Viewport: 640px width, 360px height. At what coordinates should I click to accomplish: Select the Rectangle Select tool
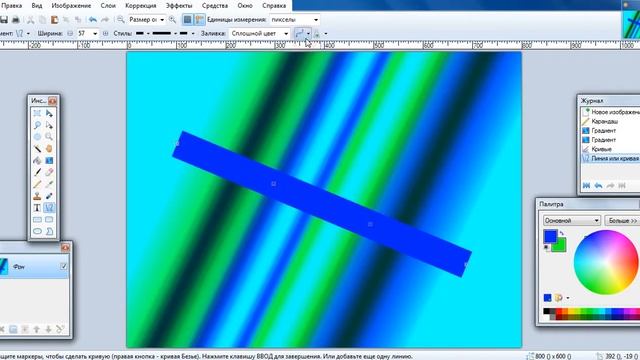(x=37, y=113)
